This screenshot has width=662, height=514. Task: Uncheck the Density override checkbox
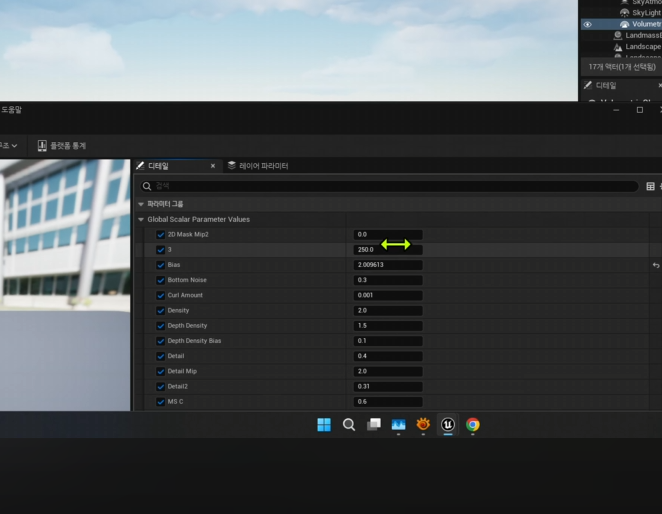(160, 311)
